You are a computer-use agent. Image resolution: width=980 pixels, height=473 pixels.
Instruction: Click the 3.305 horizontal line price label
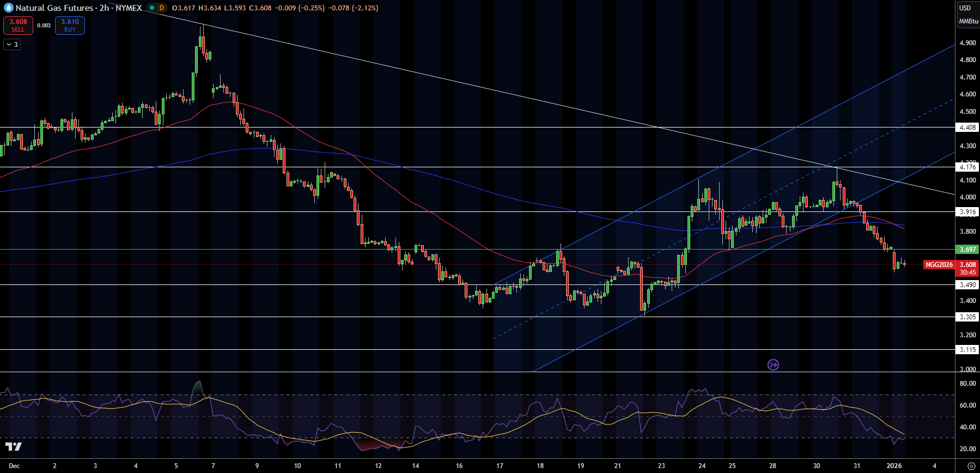(x=967, y=317)
